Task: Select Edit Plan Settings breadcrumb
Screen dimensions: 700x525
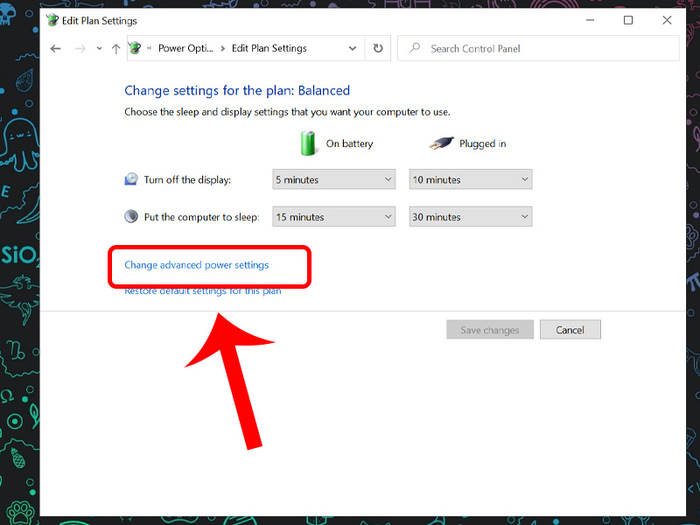Action: 269,48
